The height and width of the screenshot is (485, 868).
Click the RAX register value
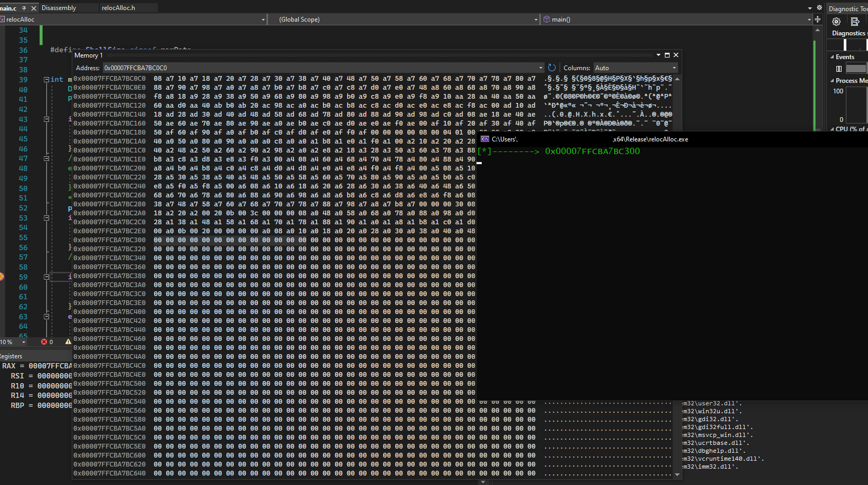50,366
